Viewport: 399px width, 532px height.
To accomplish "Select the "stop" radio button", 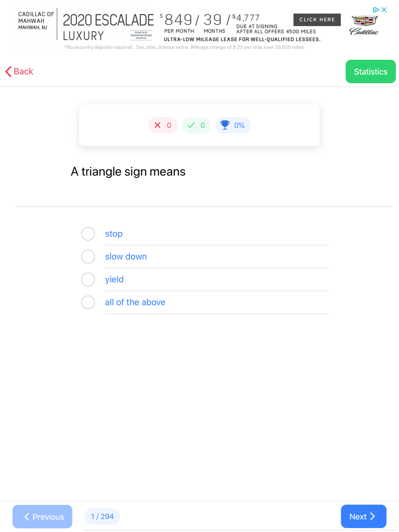I will (88, 234).
